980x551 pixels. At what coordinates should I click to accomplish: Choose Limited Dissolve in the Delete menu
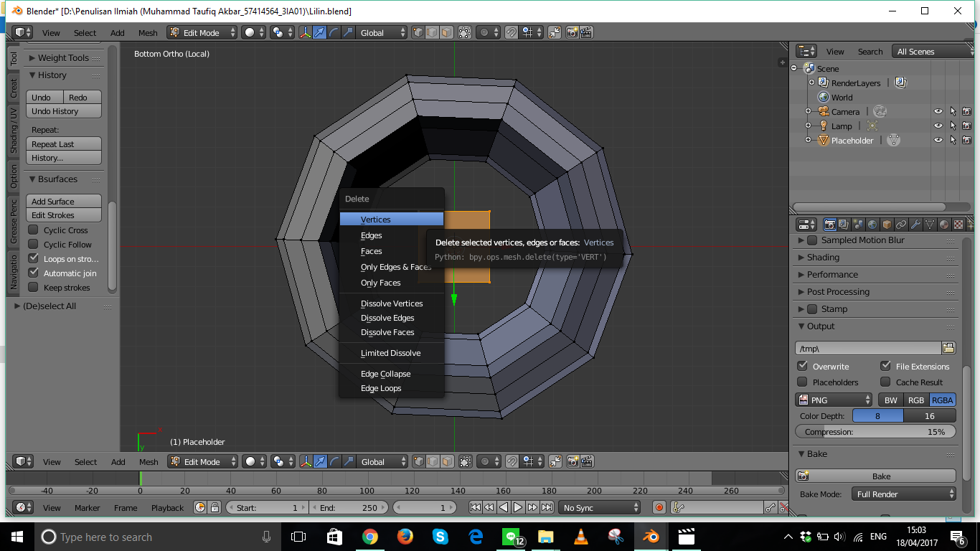pos(392,352)
